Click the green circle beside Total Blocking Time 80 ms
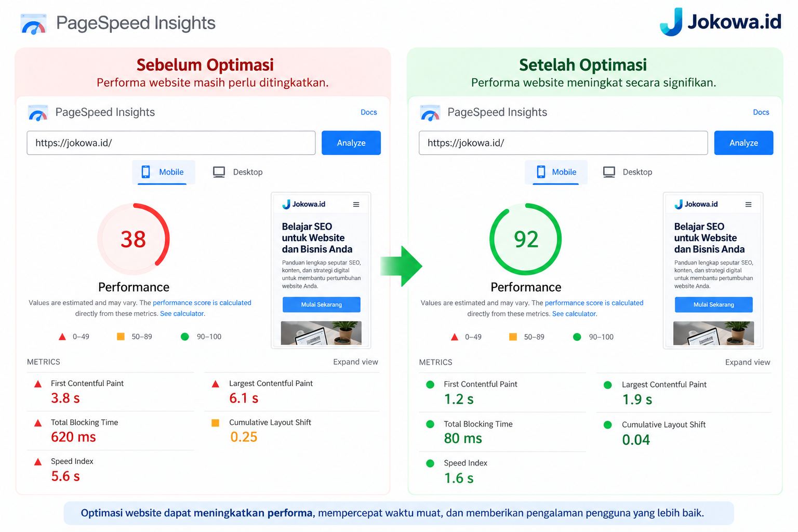This screenshot has height=532, width=798. (430, 424)
